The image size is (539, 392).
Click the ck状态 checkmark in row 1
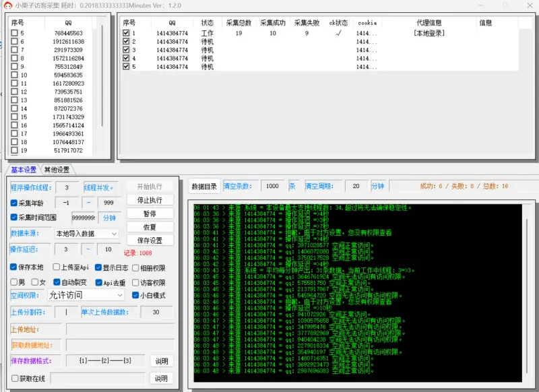(338, 33)
